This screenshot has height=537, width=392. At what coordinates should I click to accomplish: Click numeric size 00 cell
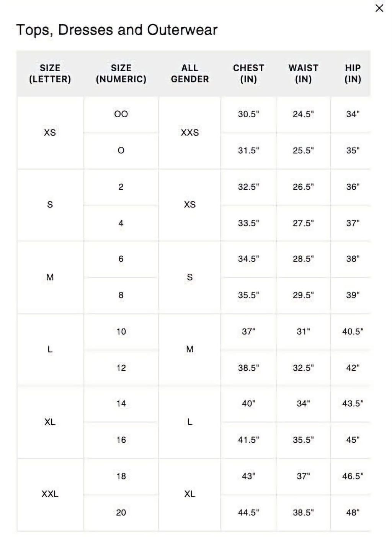[121, 114]
